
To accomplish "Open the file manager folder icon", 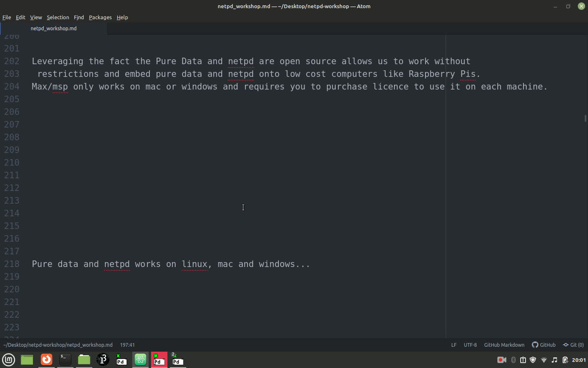I will [84, 359].
